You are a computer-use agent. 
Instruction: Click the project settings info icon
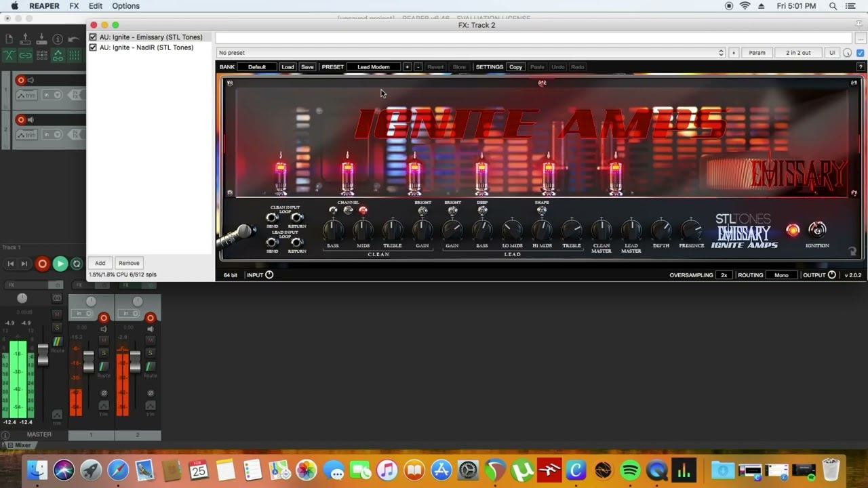coord(58,39)
